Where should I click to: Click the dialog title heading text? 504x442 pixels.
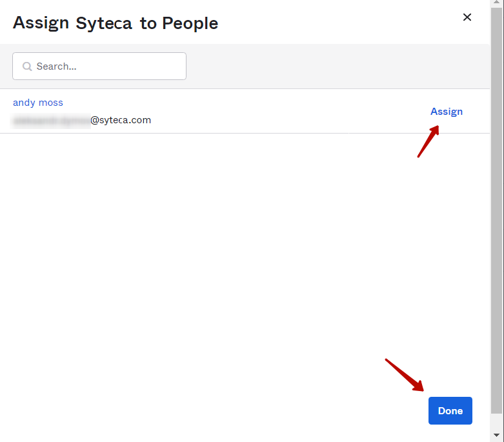tap(116, 23)
